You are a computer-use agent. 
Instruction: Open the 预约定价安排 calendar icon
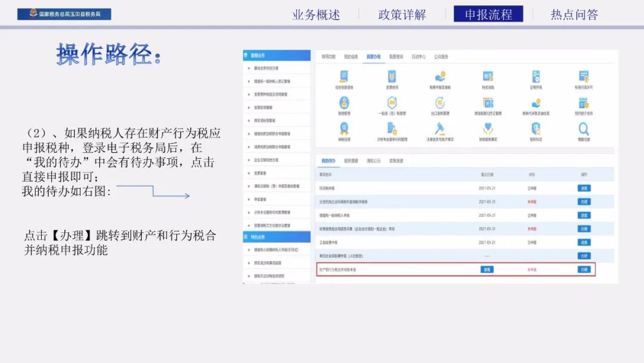coord(584,103)
